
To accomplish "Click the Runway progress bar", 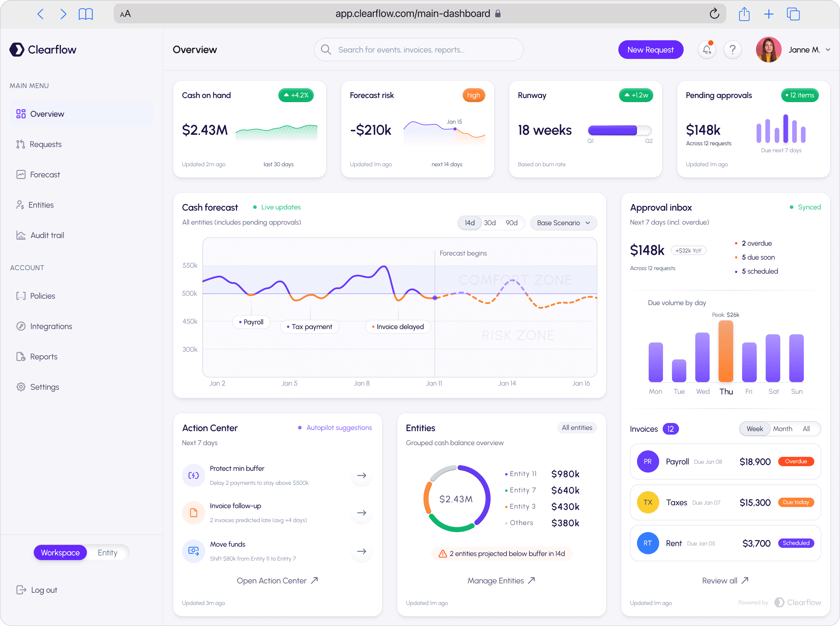I will tap(619, 130).
